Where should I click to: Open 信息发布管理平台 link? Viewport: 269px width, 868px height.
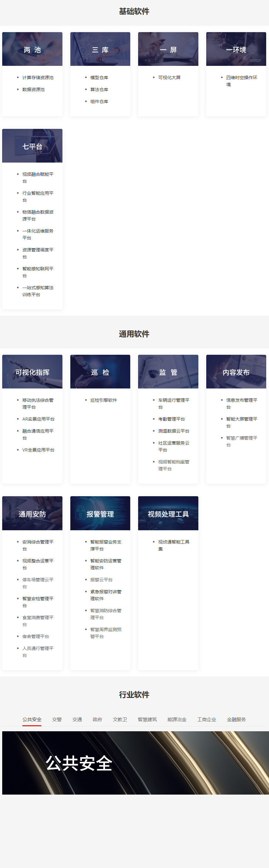242,403
